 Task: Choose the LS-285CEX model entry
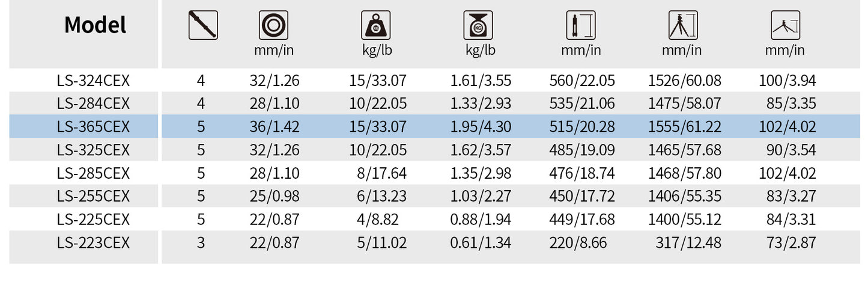pyautogui.click(x=93, y=173)
